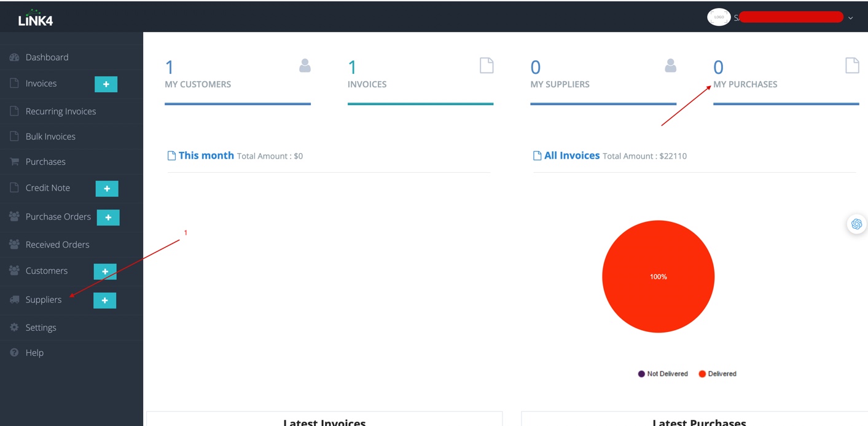
Task: Click document icon on Invoices card
Action: coord(487,66)
